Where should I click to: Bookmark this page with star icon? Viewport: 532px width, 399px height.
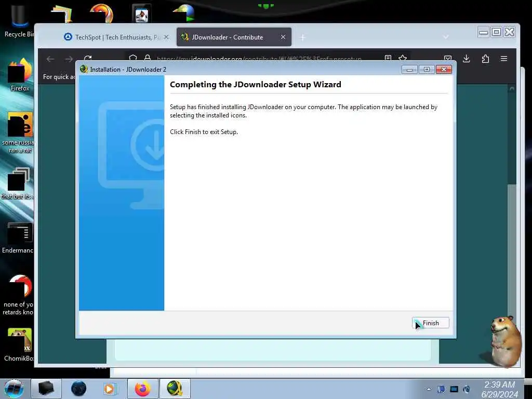coord(403,58)
